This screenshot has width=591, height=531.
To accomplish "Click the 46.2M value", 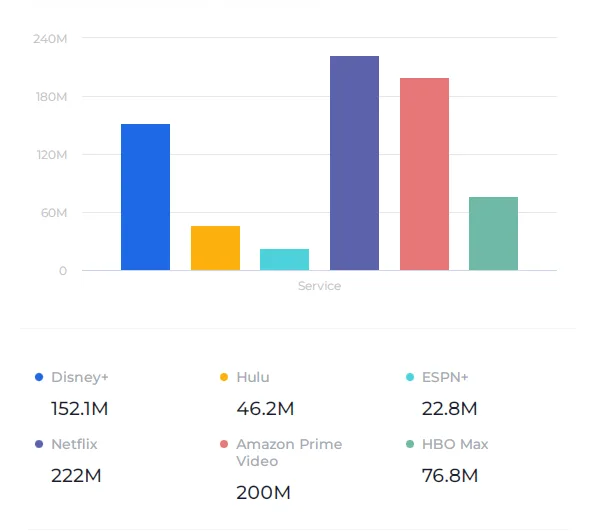I will click(x=265, y=409).
